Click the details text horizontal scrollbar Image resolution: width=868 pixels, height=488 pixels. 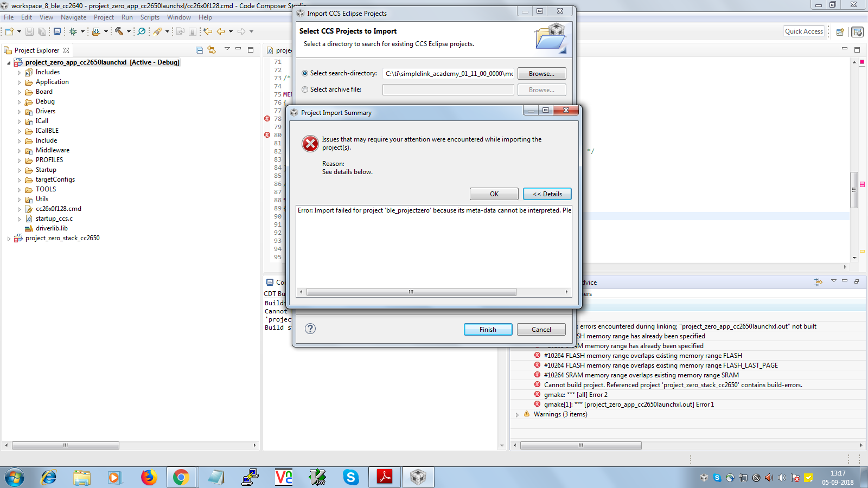point(411,292)
